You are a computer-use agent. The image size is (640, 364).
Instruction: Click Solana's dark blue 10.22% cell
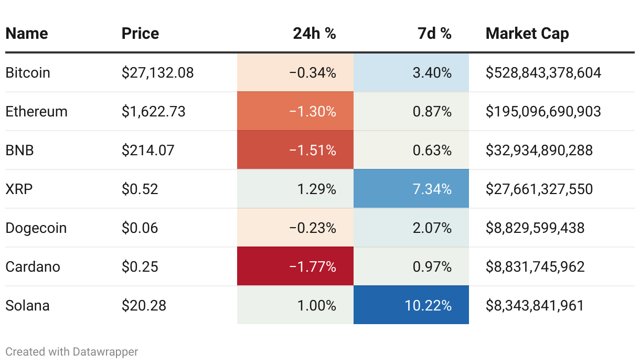pos(411,305)
